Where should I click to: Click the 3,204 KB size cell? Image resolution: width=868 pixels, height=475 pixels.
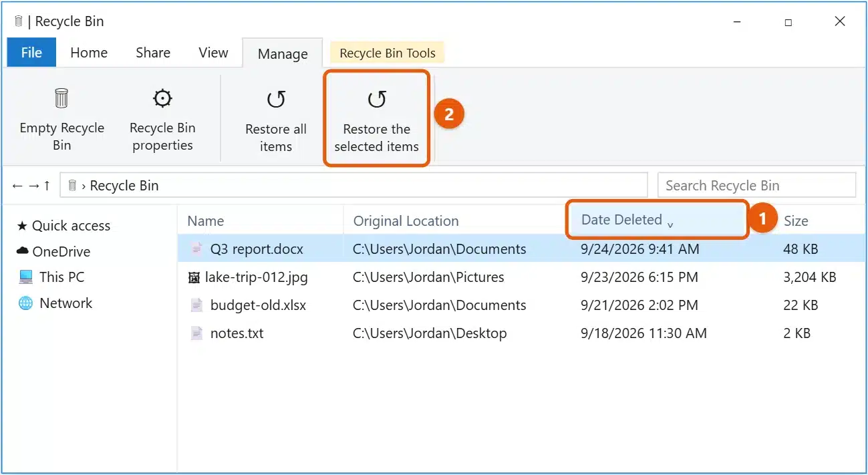[x=810, y=277]
